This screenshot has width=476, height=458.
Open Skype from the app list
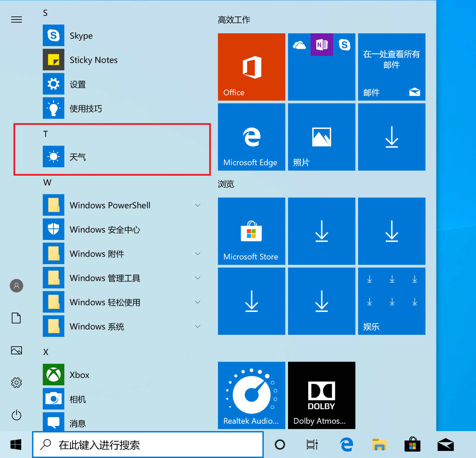(x=122, y=35)
